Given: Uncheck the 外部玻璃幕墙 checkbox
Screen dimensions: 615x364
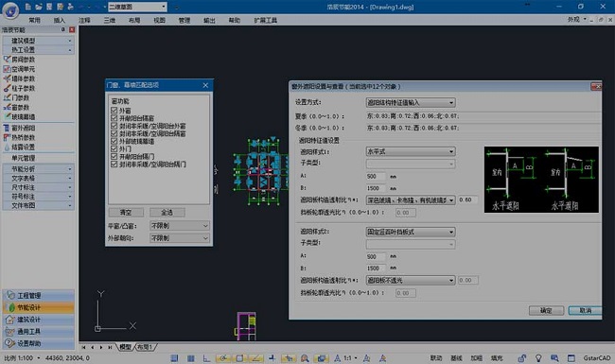Looking at the screenshot, I should pos(114,141).
